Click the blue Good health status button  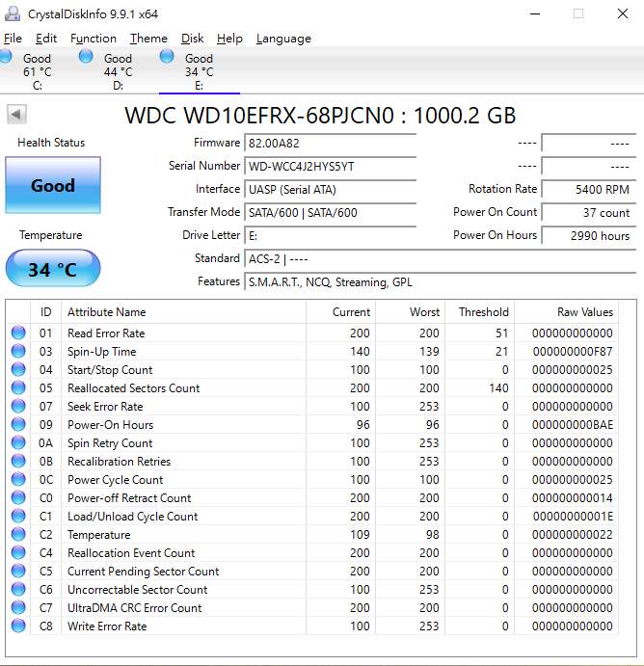point(53,185)
